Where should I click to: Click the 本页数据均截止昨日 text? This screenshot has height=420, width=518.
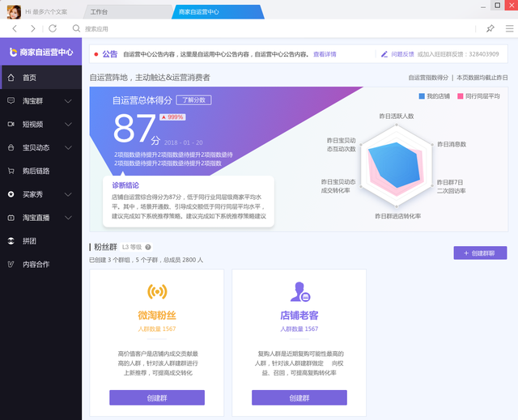coord(482,78)
